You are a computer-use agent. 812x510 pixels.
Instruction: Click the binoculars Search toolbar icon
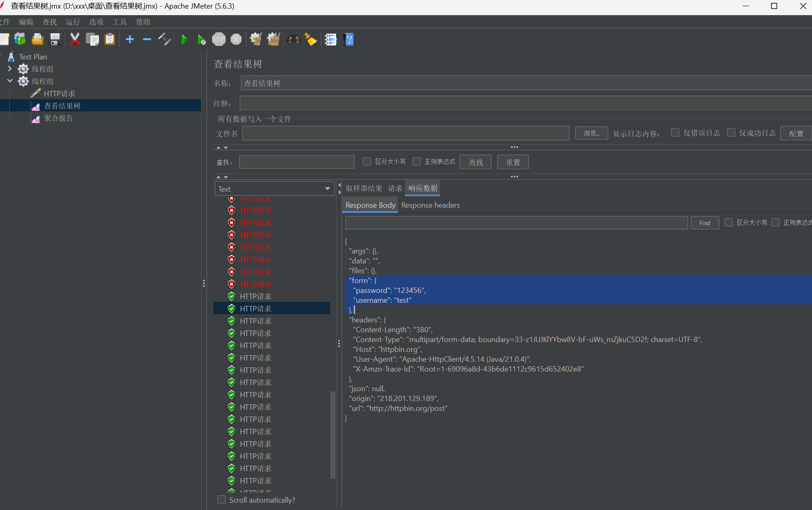[x=294, y=40]
